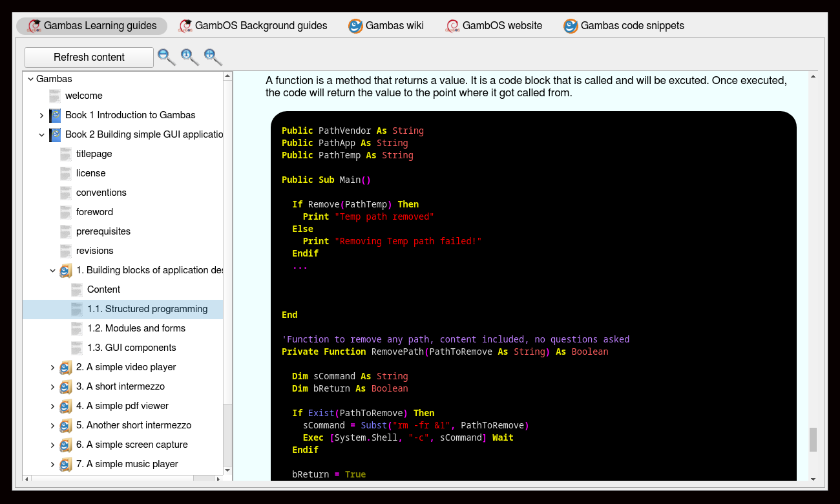Click the content pane scroll-down arrow
This screenshot has width=840, height=504.
[x=813, y=479]
